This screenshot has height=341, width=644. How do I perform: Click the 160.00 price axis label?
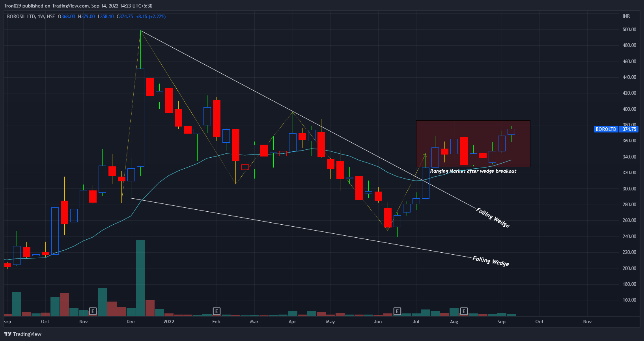pos(629,300)
